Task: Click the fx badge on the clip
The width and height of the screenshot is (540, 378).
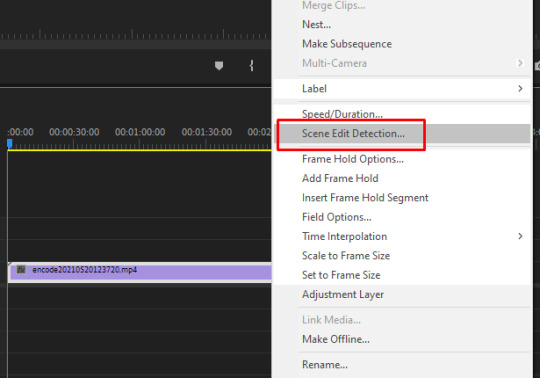Action: tap(21, 270)
